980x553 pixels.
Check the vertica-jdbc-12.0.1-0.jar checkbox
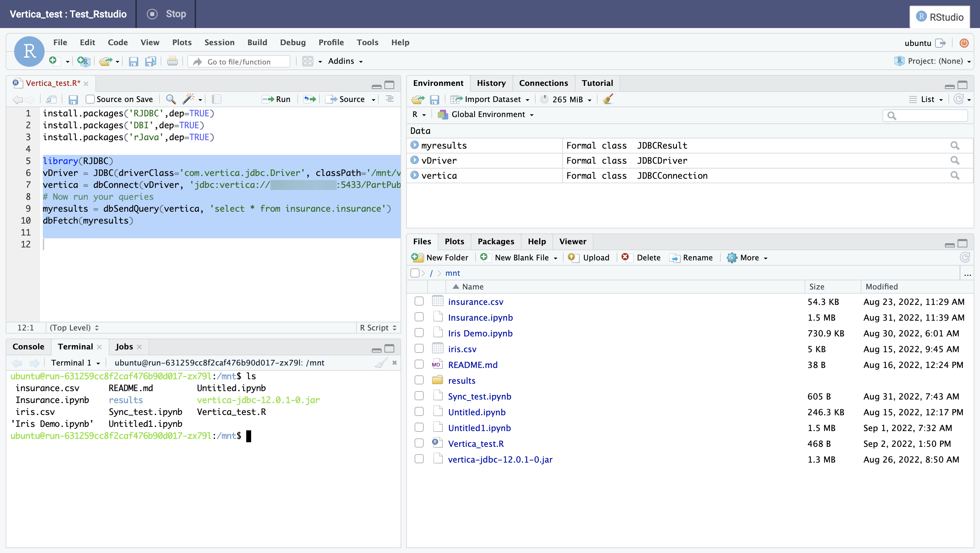click(x=419, y=459)
